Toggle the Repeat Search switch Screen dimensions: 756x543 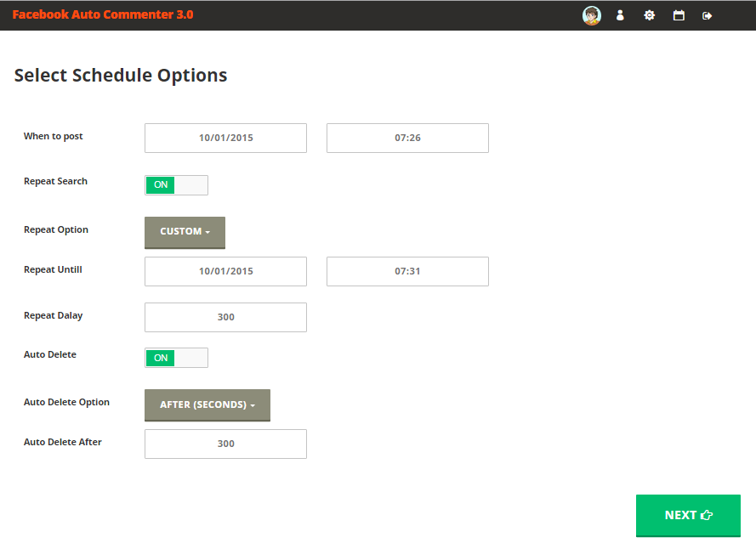(176, 185)
